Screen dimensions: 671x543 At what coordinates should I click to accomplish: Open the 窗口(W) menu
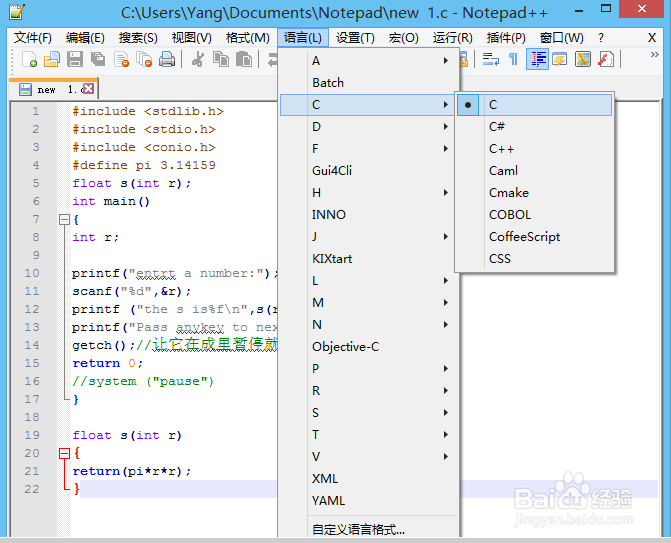point(561,38)
